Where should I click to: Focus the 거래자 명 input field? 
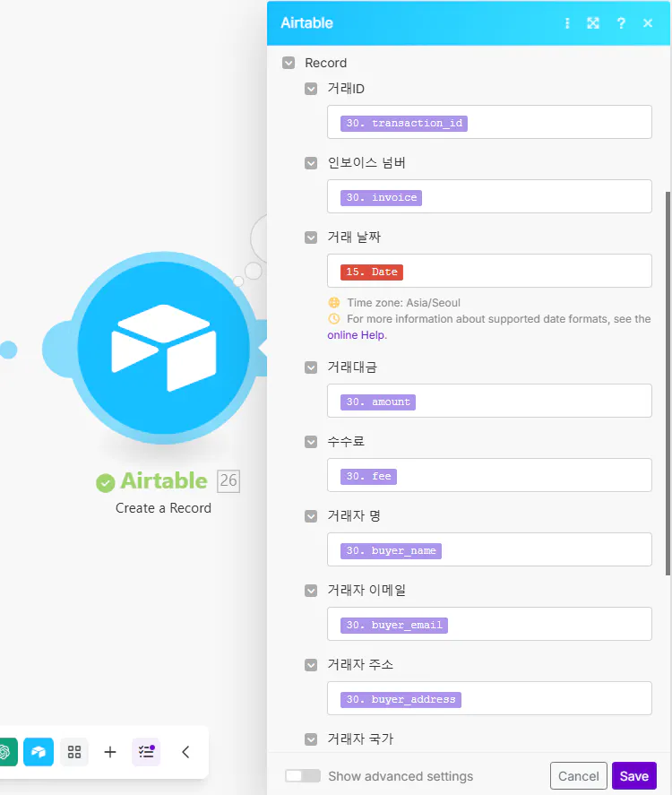point(489,549)
